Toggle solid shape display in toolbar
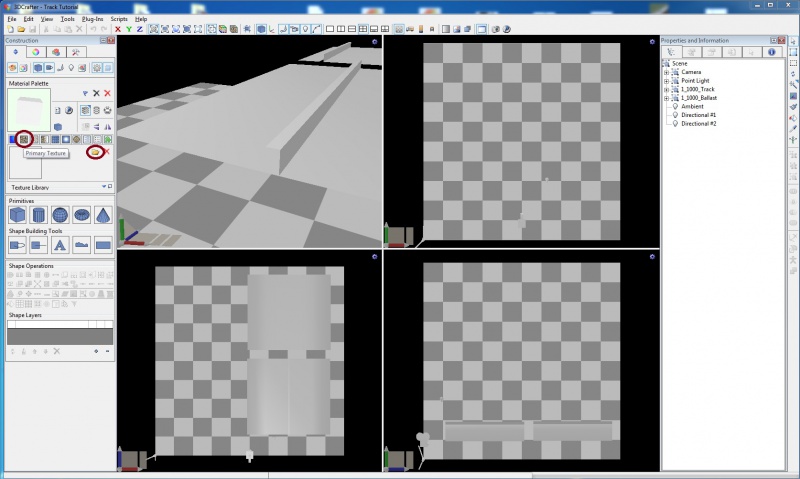800x479 pixels. (261, 29)
